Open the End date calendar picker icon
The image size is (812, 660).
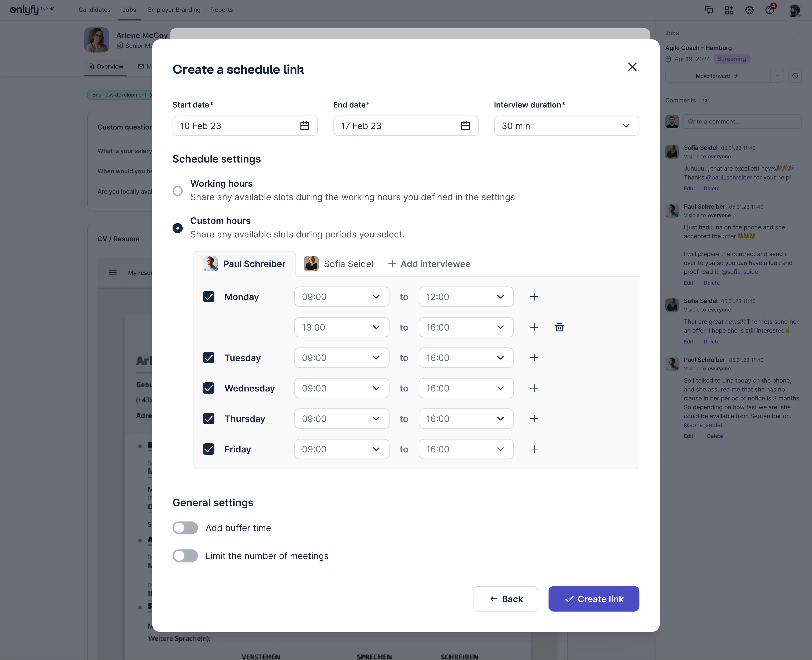pos(465,126)
